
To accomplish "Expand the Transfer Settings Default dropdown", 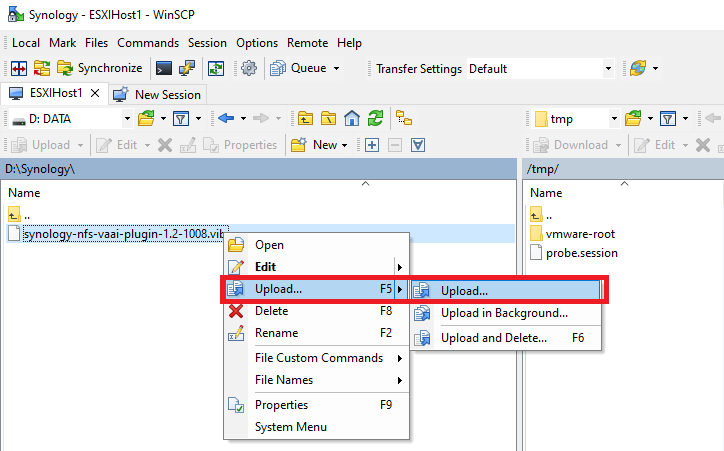I will coord(607,69).
